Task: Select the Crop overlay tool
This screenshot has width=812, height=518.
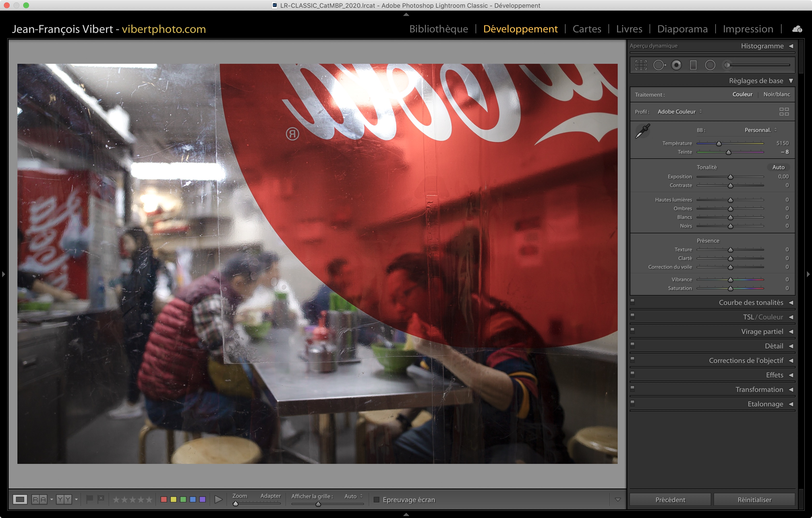Action: (x=641, y=65)
